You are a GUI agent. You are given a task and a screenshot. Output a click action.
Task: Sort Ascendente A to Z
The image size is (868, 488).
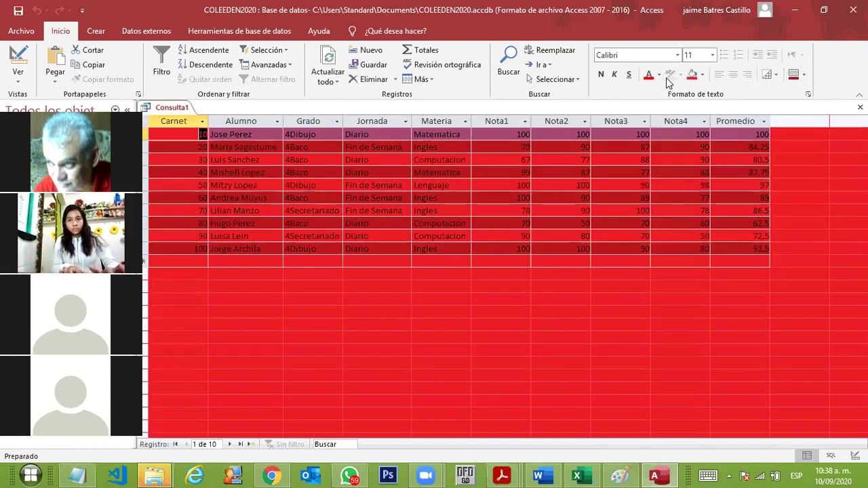[x=203, y=50]
